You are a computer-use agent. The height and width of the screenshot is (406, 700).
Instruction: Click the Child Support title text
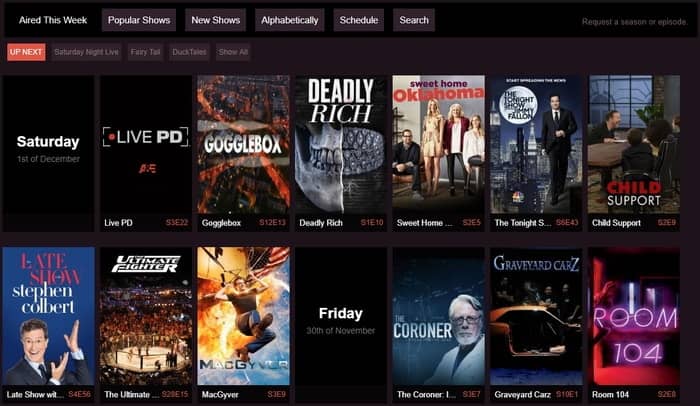[x=616, y=223]
